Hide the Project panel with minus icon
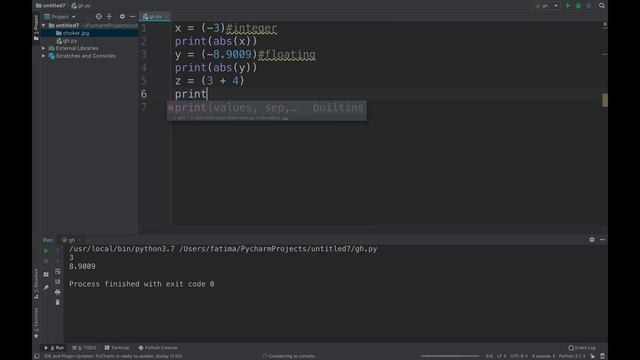This screenshot has height=360, width=640. tap(133, 16)
